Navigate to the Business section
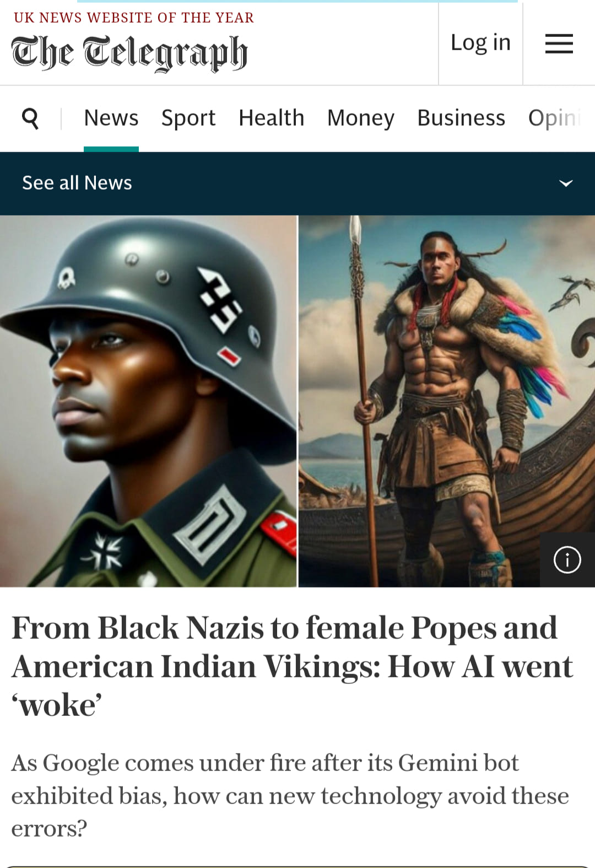 point(461,118)
